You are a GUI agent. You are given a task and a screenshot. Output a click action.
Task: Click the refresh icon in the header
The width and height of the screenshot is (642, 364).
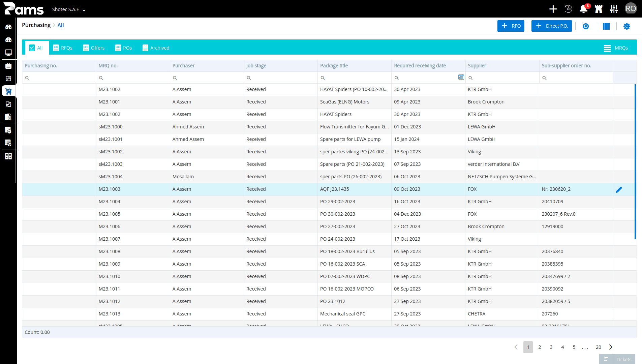(586, 26)
